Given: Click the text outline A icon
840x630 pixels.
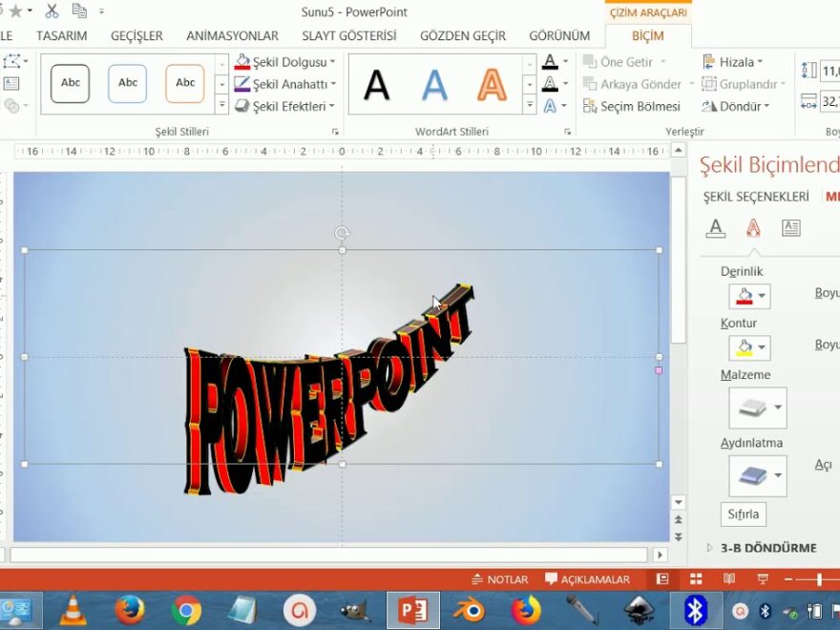Looking at the screenshot, I should (550, 84).
